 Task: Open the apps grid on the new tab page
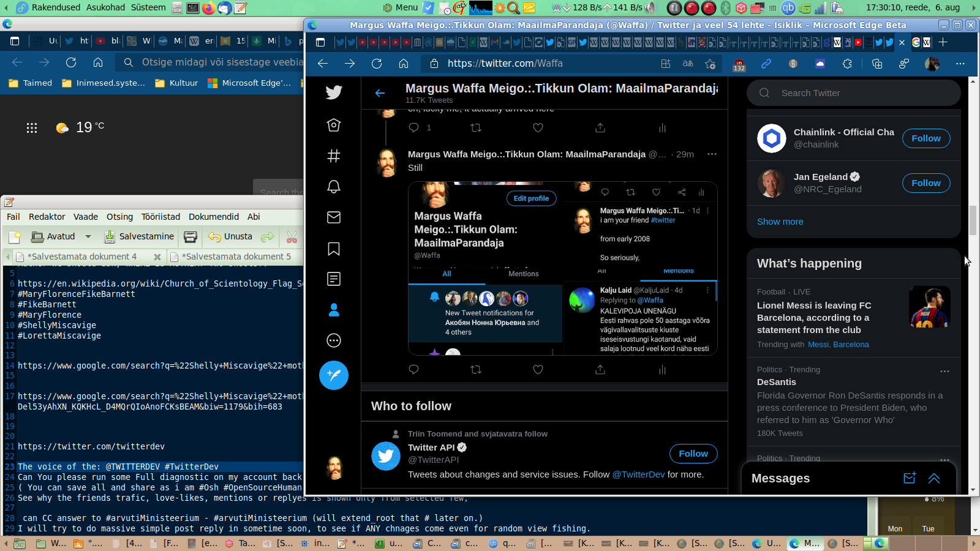point(32,128)
